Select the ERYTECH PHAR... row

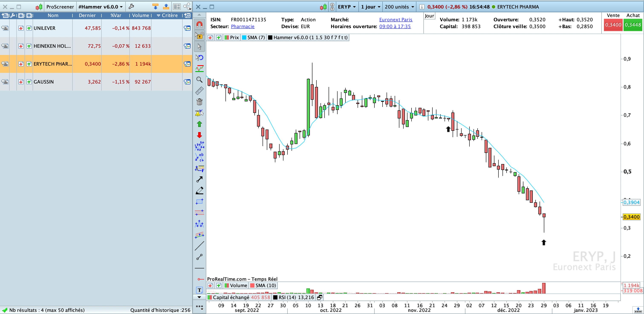[x=96, y=64]
